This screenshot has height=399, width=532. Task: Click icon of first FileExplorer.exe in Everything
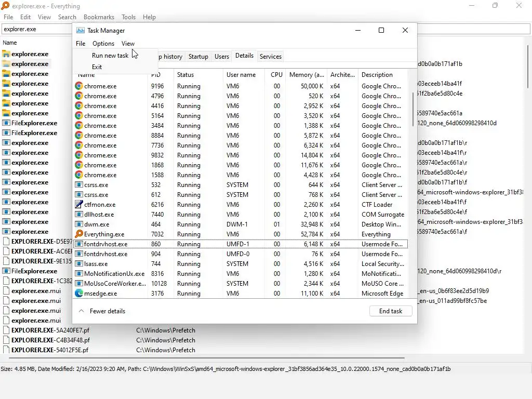(6, 123)
